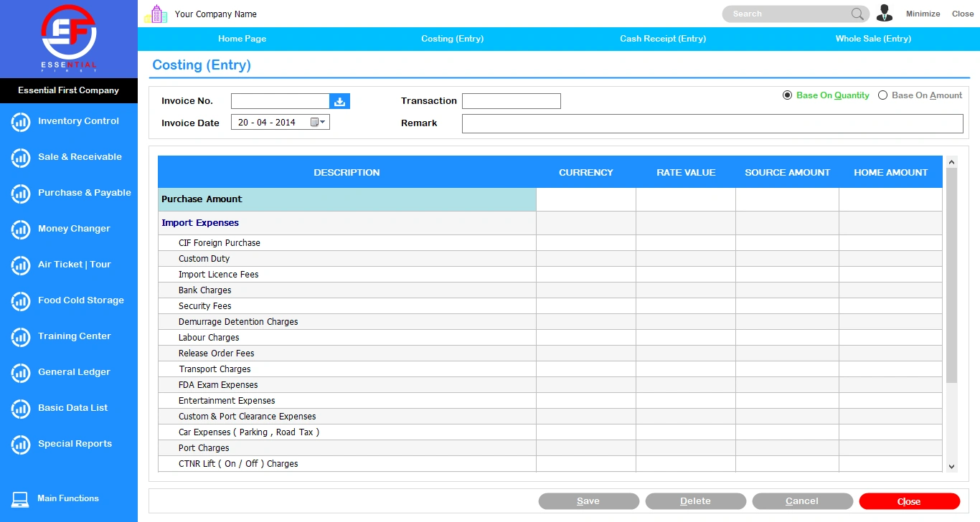Select the Custom Duty row
Screen dimensions: 980x522
(550, 259)
